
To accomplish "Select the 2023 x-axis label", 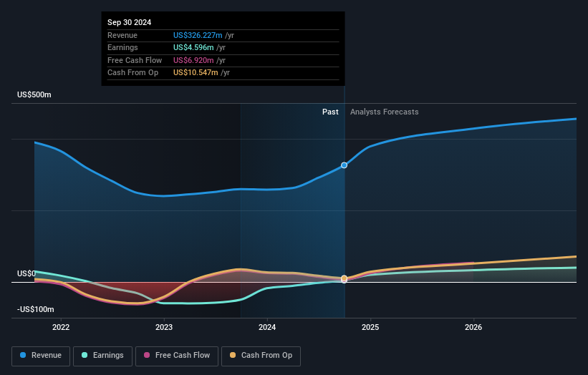I will pyautogui.click(x=164, y=327).
